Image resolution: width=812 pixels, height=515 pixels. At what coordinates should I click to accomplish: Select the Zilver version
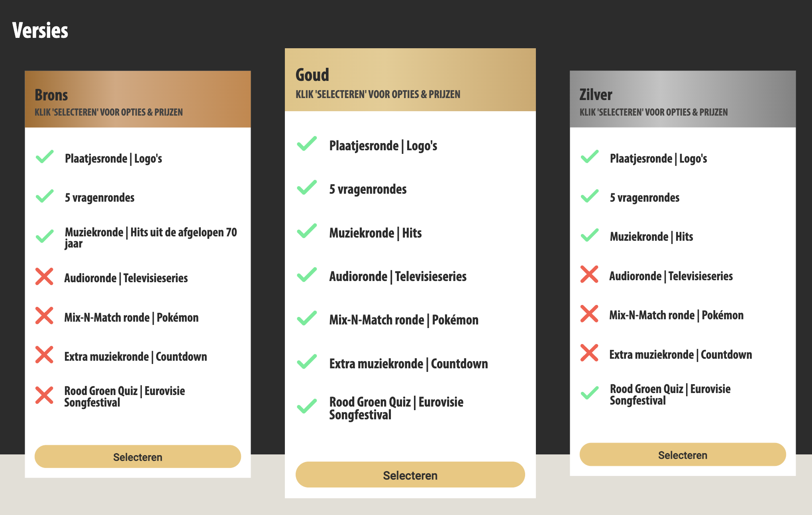pos(683,455)
